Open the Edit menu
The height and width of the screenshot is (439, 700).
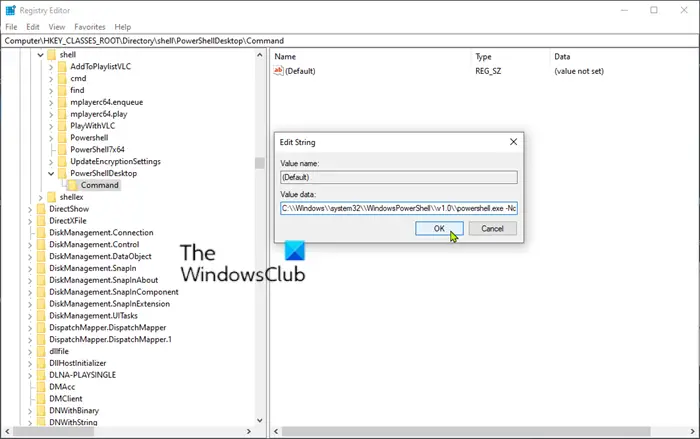pyautogui.click(x=33, y=27)
